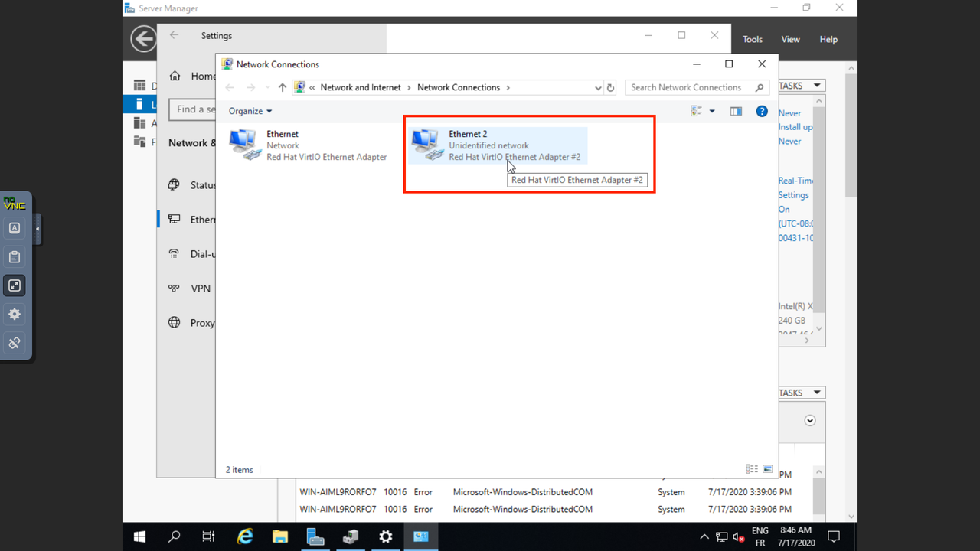Expand the address bar history dropdown

[x=598, y=87]
